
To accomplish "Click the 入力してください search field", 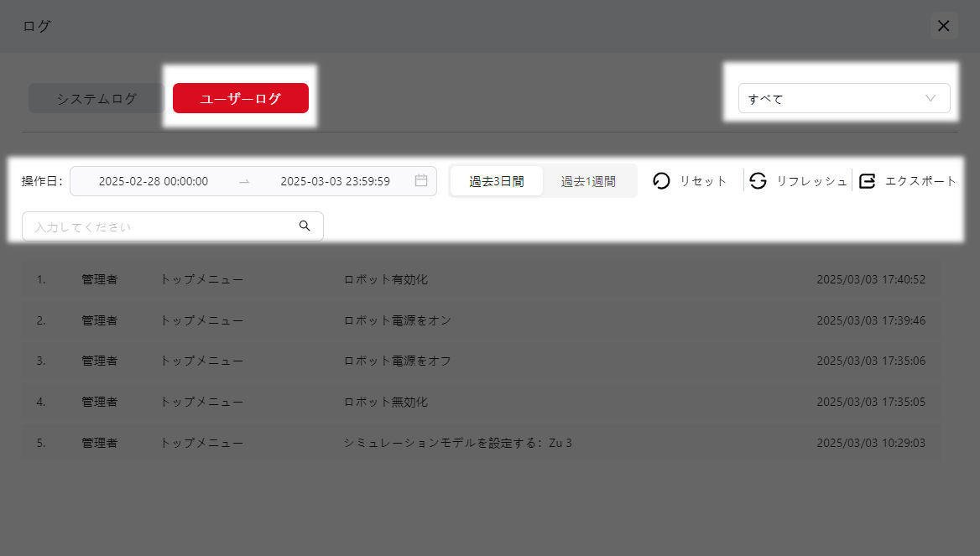I will click(159, 226).
